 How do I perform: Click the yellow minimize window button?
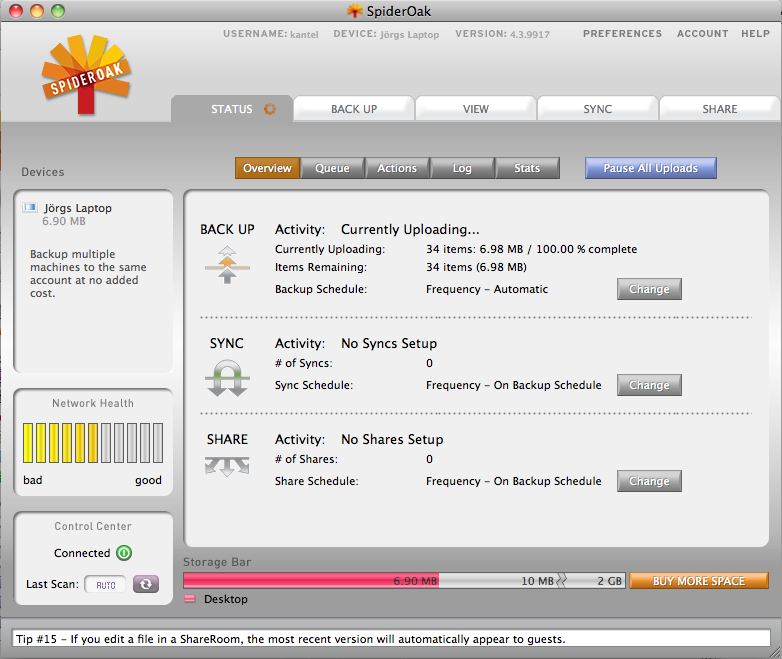(37, 10)
